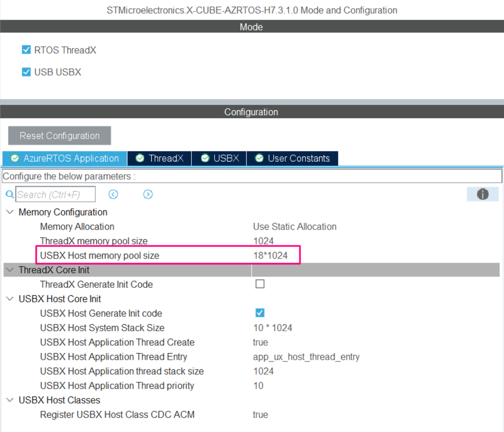Viewport: 504px width, 432px height.
Task: Collapse USBX Host Core Init section
Action: [10, 299]
